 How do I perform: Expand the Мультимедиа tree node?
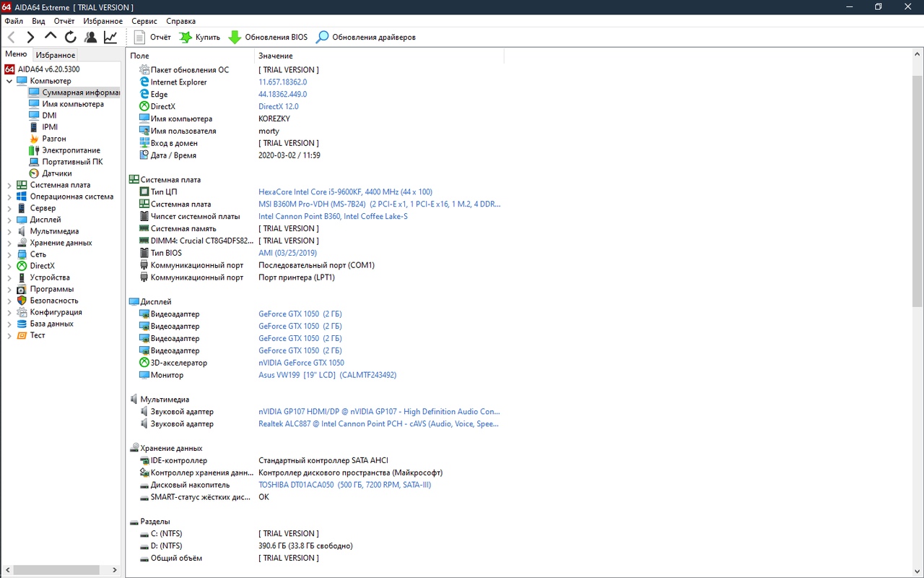point(9,231)
